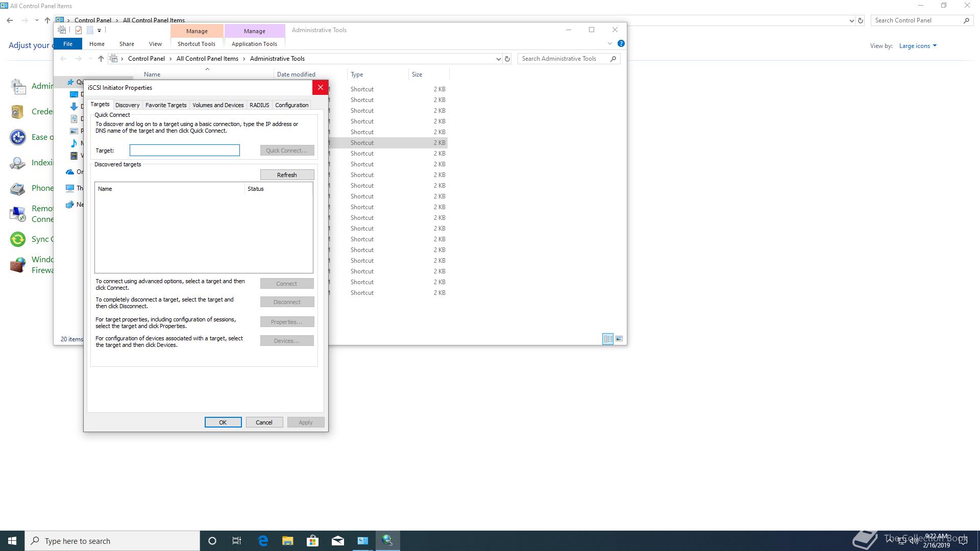The height and width of the screenshot is (551, 980).
Task: Open Recent locations dropdown in Control Panel
Action: click(37, 20)
